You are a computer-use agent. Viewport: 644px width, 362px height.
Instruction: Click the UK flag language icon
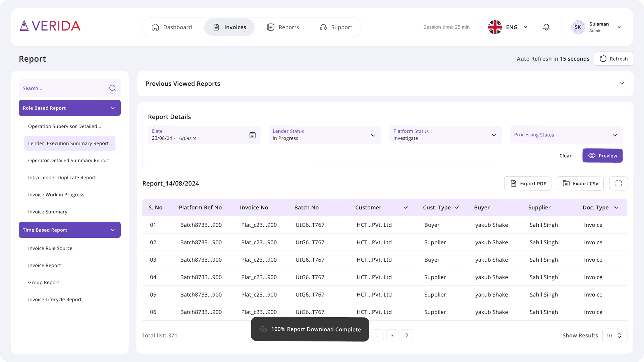click(x=495, y=27)
